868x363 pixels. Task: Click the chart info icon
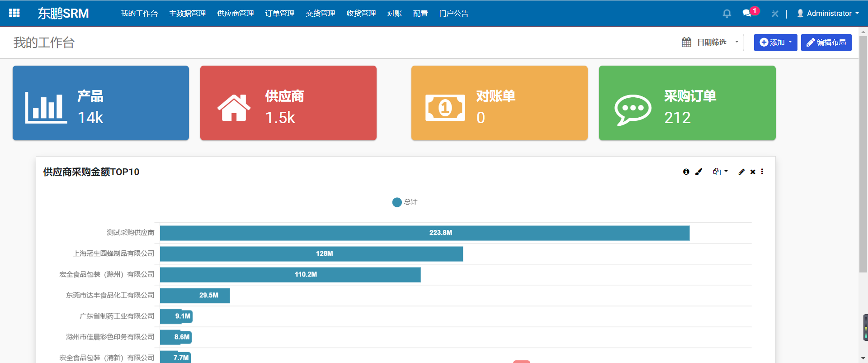pos(686,172)
